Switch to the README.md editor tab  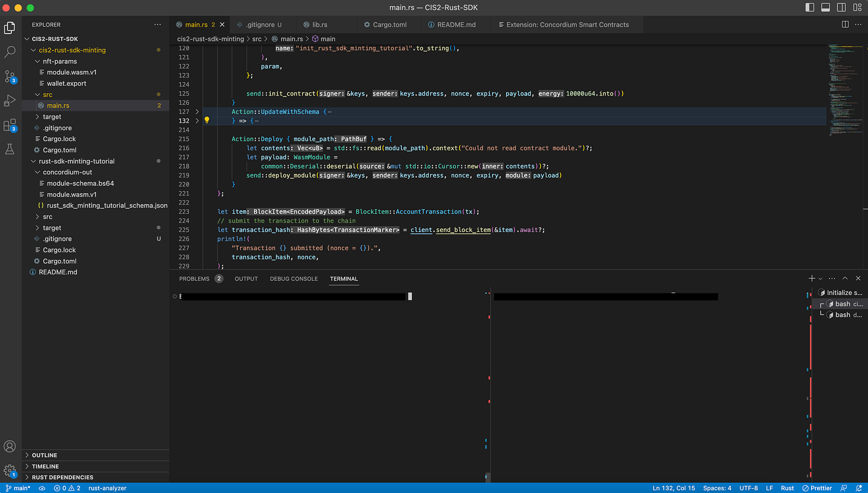(x=456, y=24)
